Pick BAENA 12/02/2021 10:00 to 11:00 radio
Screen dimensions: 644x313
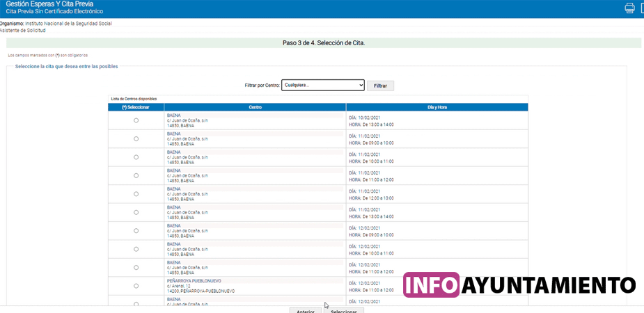pyautogui.click(x=136, y=249)
